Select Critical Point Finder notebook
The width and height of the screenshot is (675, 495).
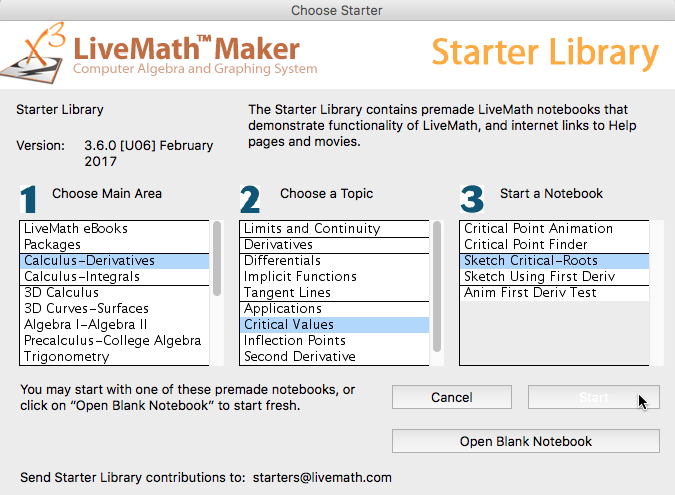(x=554, y=244)
